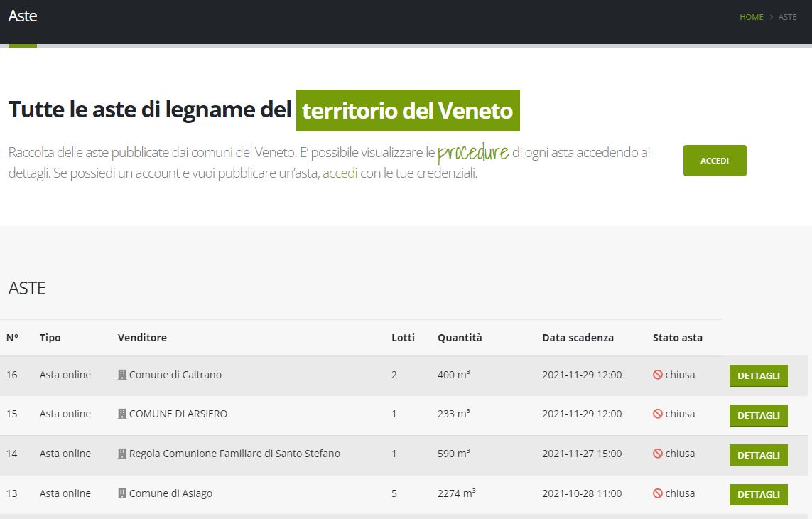812x519 pixels.
Task: Open the handwritten 'procedure' link
Action: point(473,152)
